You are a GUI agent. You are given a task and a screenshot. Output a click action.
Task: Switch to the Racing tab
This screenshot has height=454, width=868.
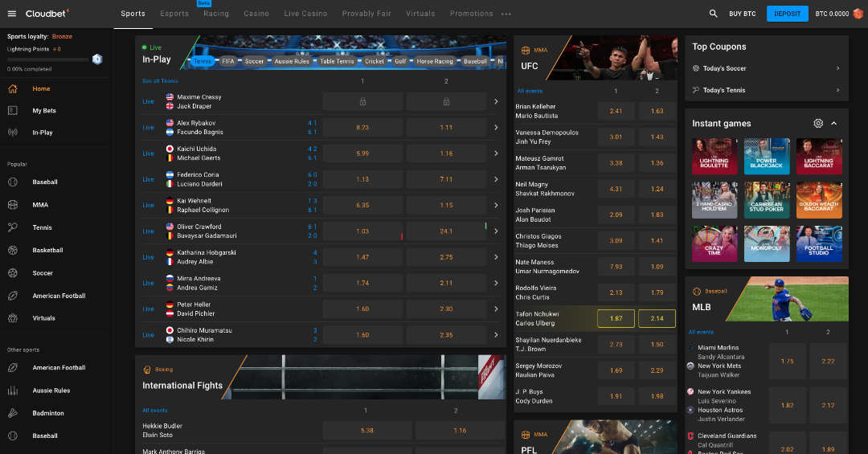(x=216, y=14)
